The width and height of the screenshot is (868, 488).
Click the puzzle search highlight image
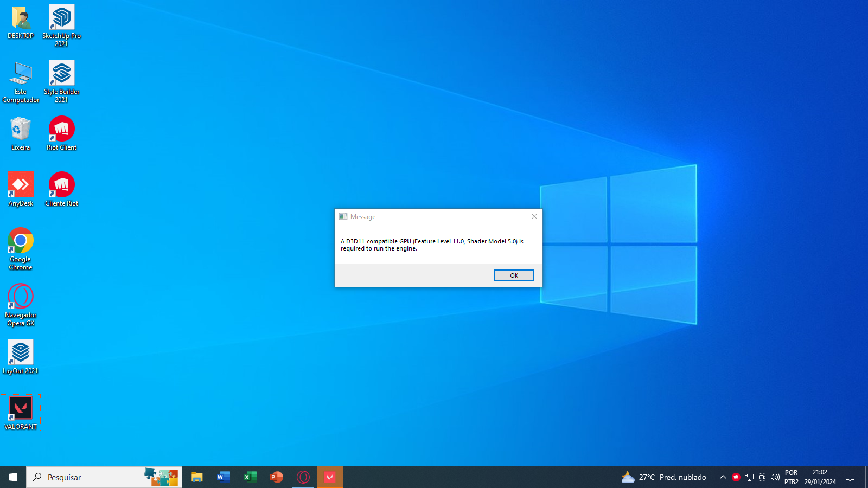pyautogui.click(x=161, y=477)
